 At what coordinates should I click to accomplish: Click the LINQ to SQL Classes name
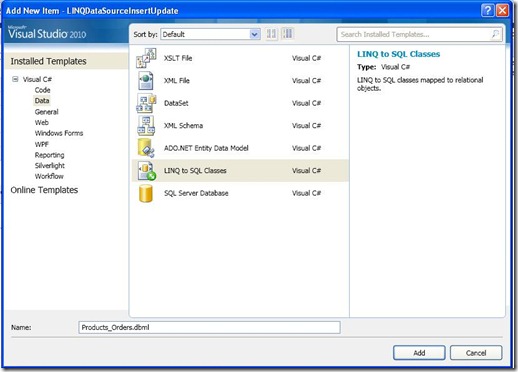tap(195, 171)
